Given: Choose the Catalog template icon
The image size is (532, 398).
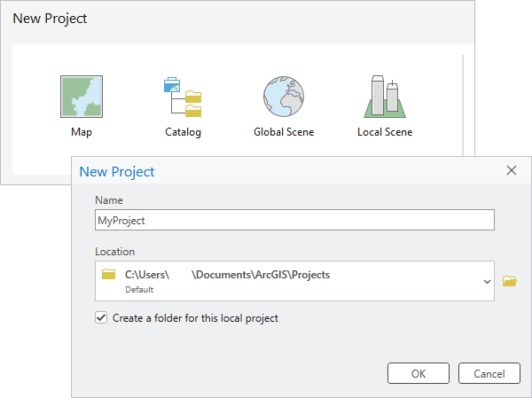Looking at the screenshot, I should point(183,98).
